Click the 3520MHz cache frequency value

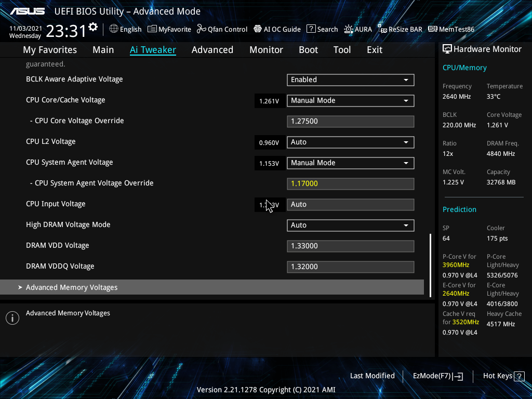[465, 322]
